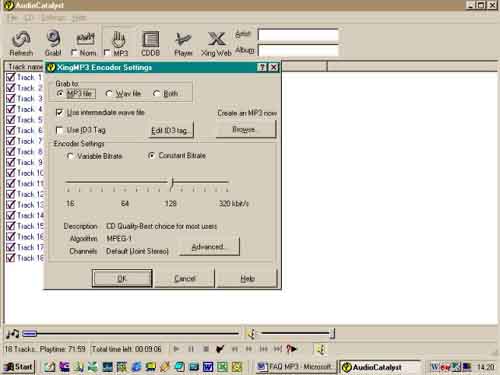Uncheck Use intermediate wave file
The height and width of the screenshot is (375, 500).
pyautogui.click(x=59, y=112)
